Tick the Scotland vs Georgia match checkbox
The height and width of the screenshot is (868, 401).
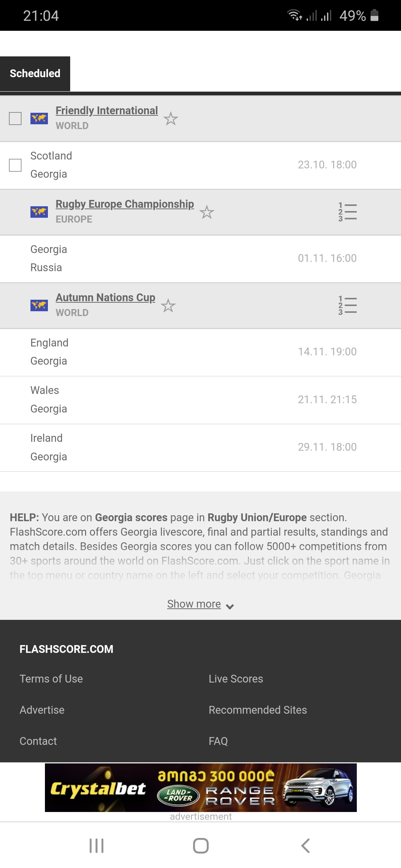[15, 165]
